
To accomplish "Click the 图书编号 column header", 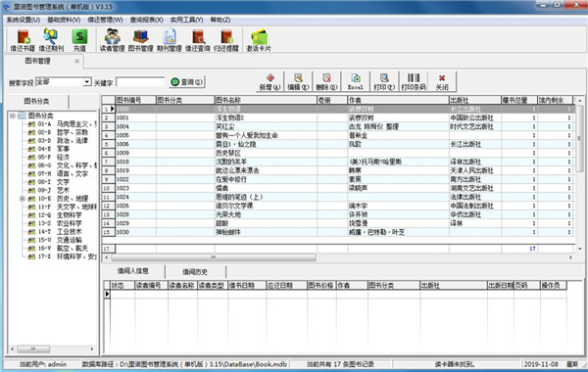I will [x=135, y=100].
